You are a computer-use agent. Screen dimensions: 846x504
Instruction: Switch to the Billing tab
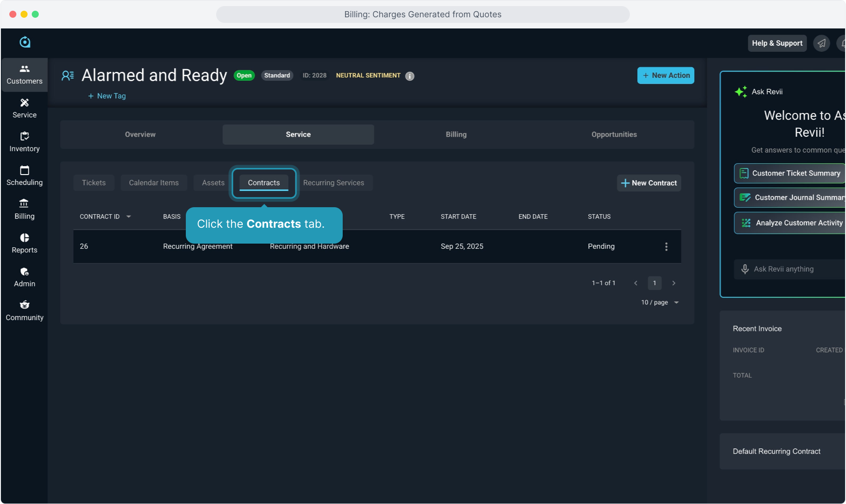tap(456, 134)
